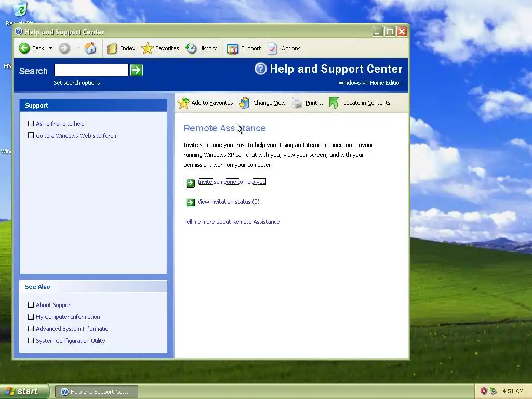Image resolution: width=532 pixels, height=399 pixels.
Task: Launch System Configuration Utility link
Action: coord(71,341)
